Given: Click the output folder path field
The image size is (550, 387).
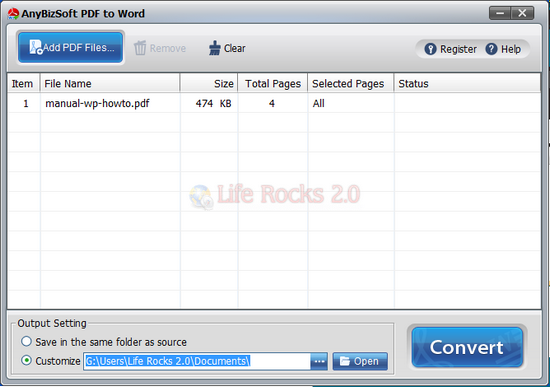Looking at the screenshot, I should (197, 361).
